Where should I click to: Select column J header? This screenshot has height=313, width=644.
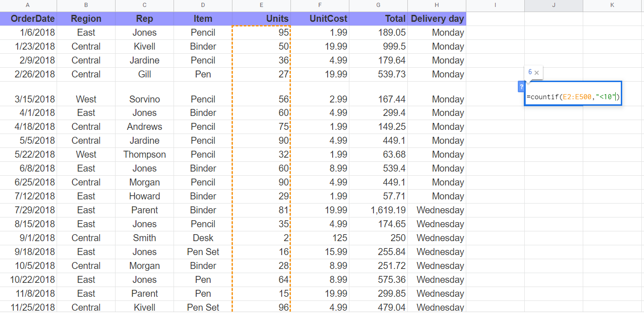pyautogui.click(x=554, y=5)
